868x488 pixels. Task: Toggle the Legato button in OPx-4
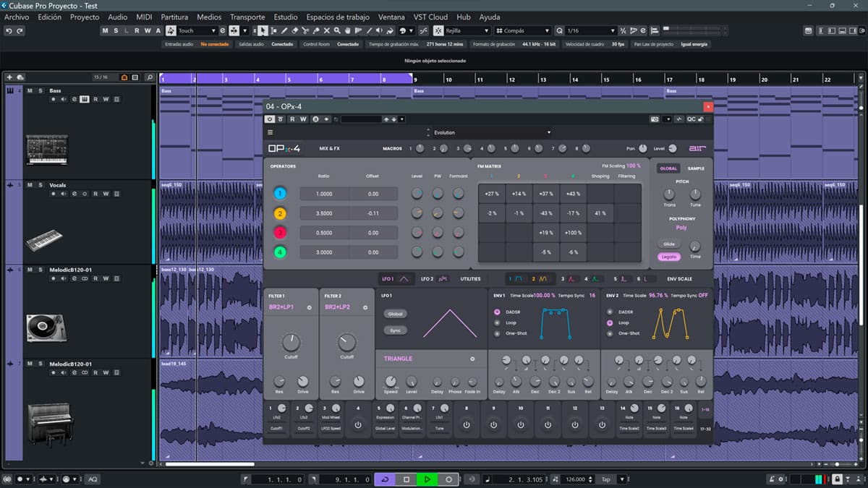coord(669,257)
